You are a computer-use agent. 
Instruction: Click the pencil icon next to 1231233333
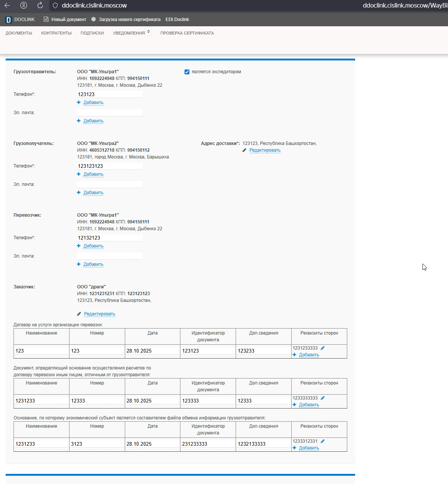pos(322,348)
